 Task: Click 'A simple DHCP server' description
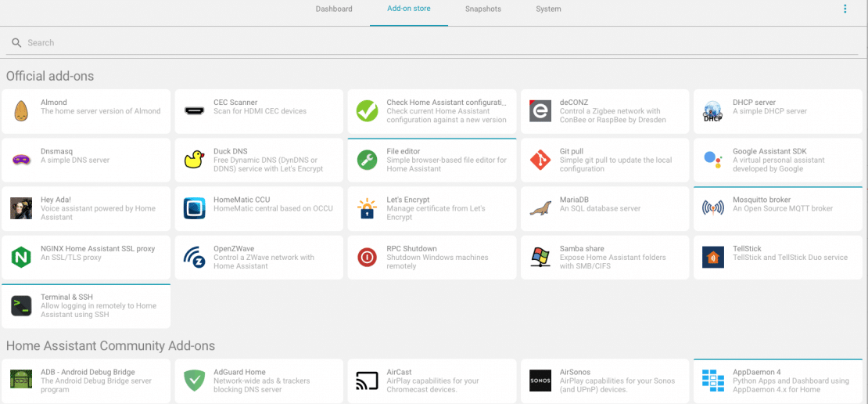[x=770, y=111]
